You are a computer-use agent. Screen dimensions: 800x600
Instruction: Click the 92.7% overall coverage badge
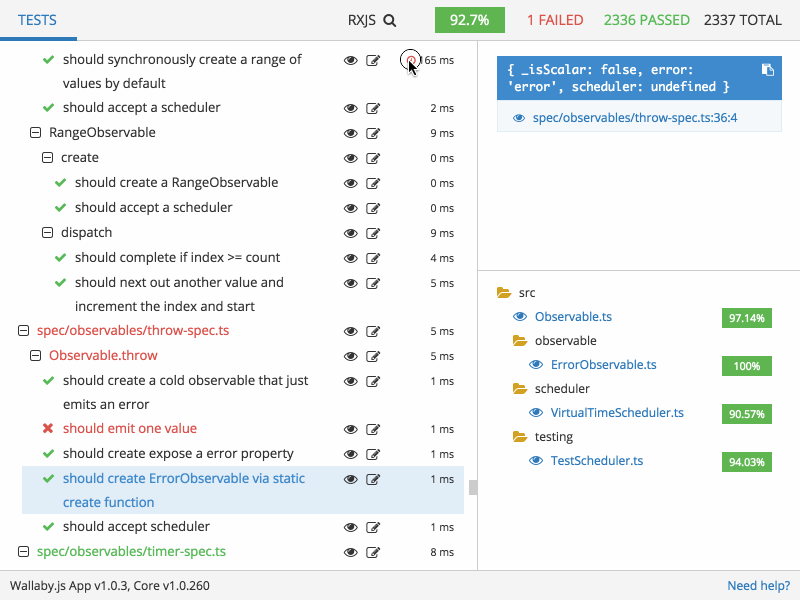point(469,19)
